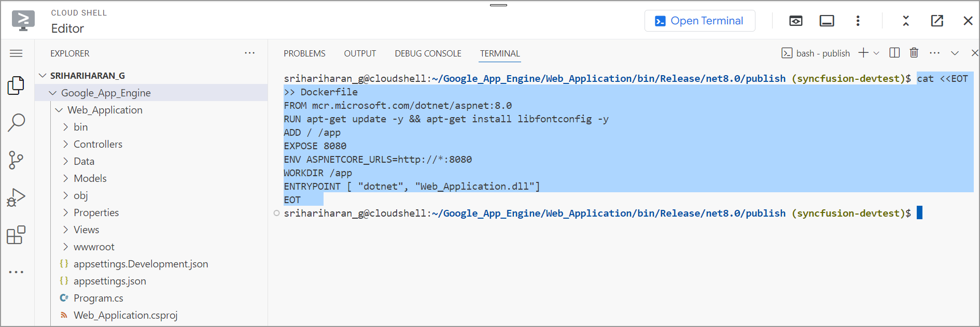980x327 pixels.
Task: Close the Cloud Shell panel
Action: (968, 21)
